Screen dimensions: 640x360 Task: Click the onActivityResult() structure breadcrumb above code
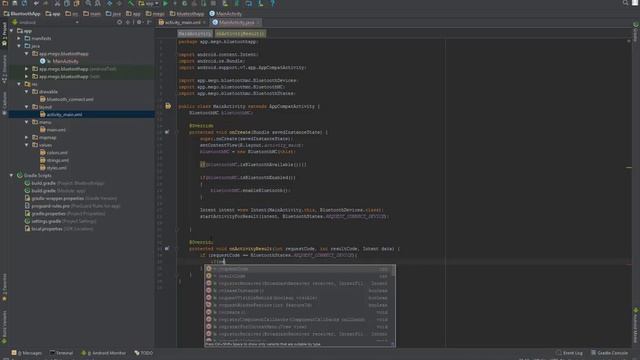240,34
